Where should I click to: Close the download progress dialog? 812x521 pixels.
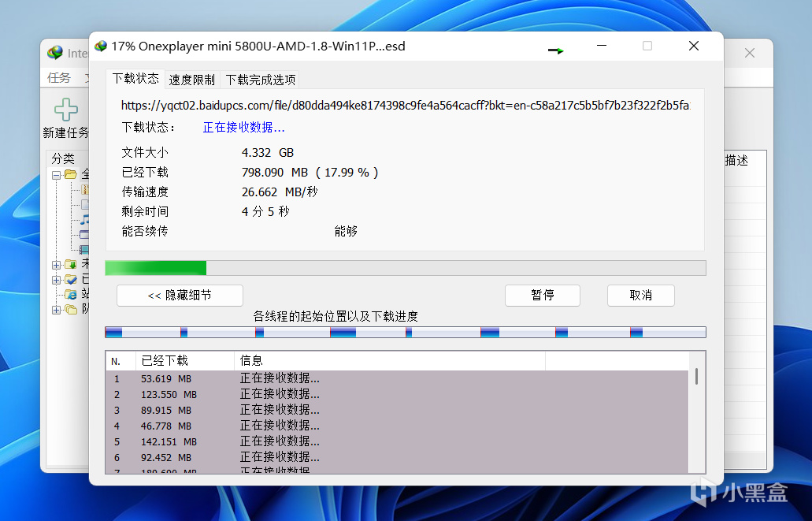[x=694, y=47]
